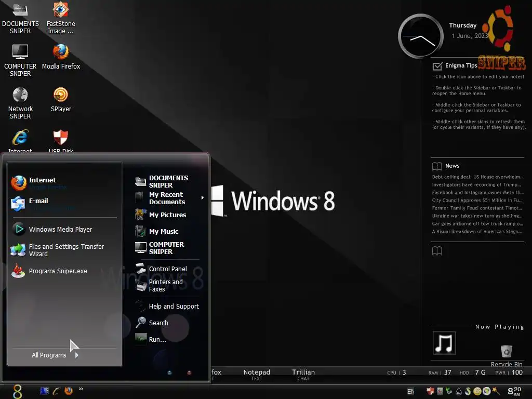
Task: Open 'Debt ceiling deal' news headline
Action: (x=477, y=177)
